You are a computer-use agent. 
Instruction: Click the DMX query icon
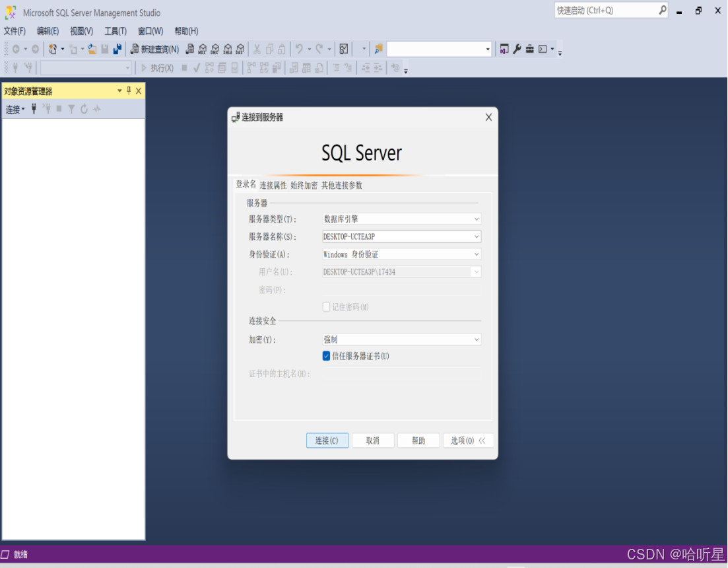click(x=215, y=50)
